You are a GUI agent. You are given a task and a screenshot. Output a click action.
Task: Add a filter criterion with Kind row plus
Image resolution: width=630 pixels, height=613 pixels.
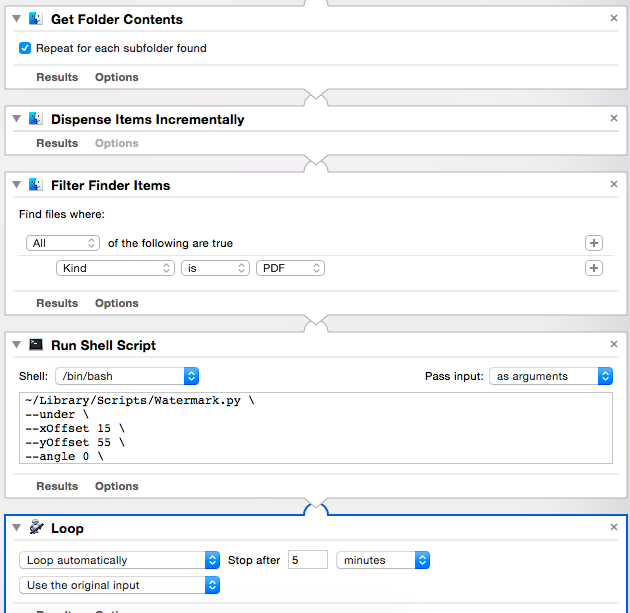pos(594,268)
